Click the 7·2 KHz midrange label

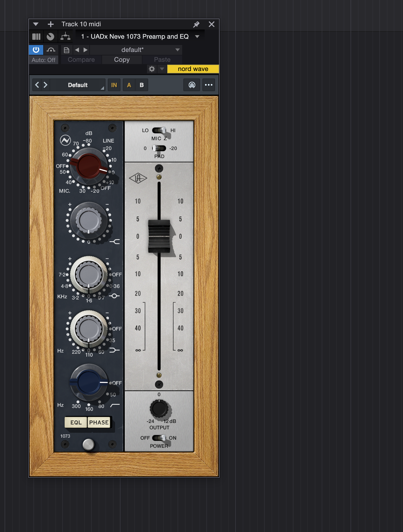pos(62,275)
